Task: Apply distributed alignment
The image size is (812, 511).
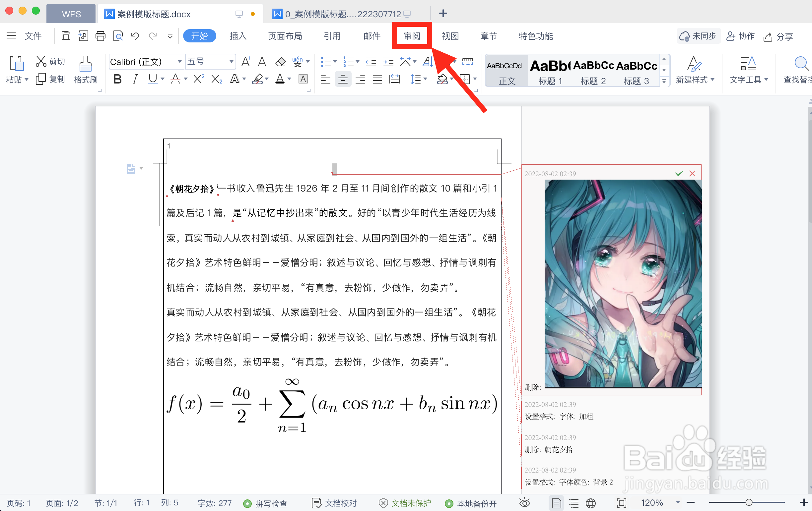Action: pyautogui.click(x=394, y=79)
